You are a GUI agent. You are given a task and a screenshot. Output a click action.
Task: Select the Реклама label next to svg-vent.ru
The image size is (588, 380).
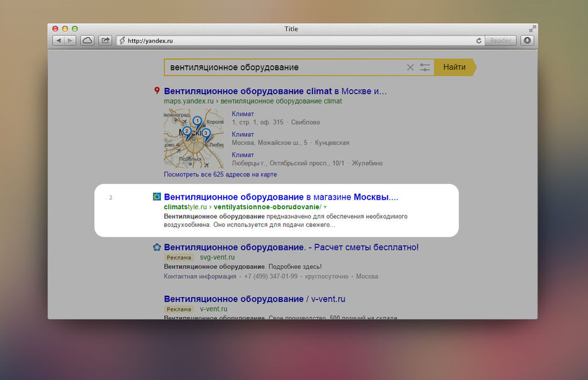pyautogui.click(x=179, y=258)
